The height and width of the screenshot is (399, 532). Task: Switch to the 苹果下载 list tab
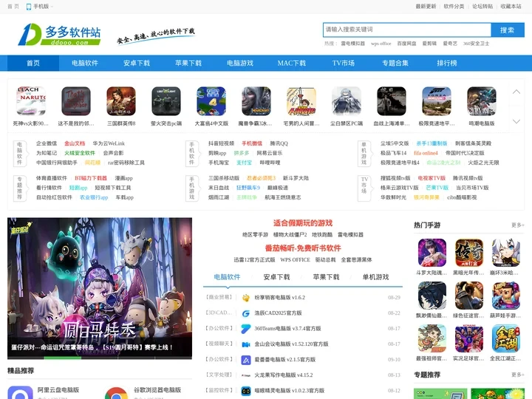pos(326,277)
